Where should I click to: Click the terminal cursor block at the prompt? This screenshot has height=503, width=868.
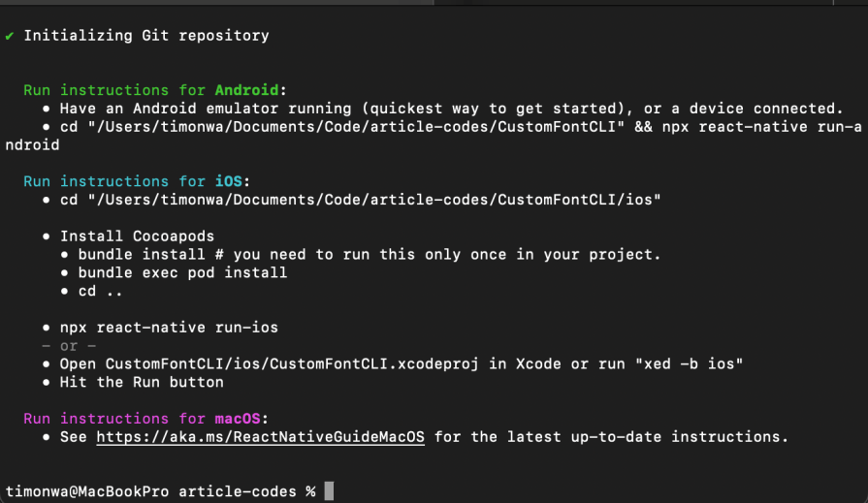pyautogui.click(x=329, y=491)
